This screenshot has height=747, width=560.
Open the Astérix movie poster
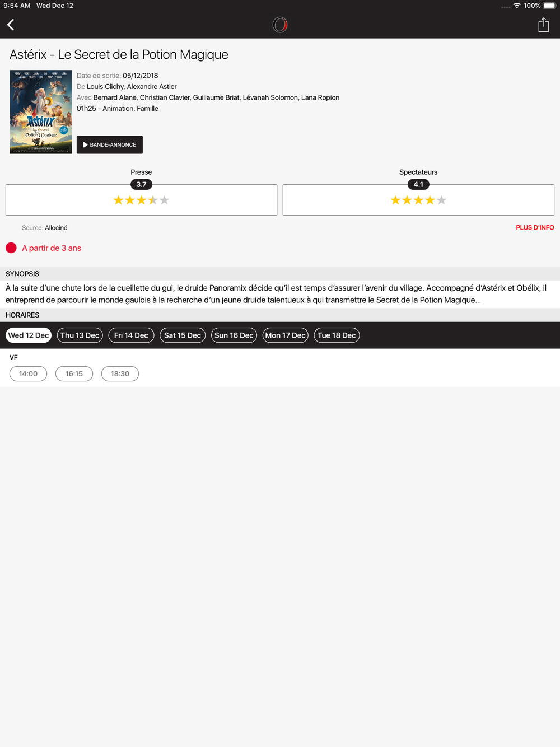(x=41, y=111)
